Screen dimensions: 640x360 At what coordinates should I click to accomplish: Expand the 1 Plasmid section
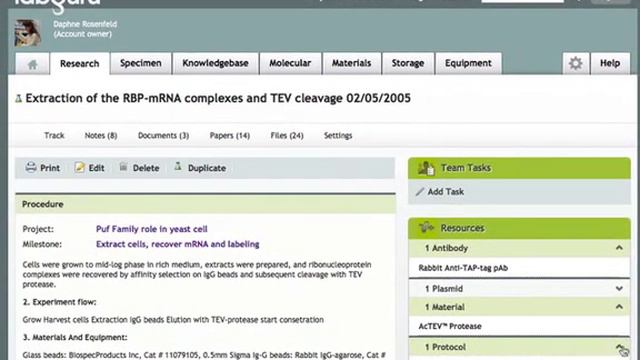(x=619, y=289)
